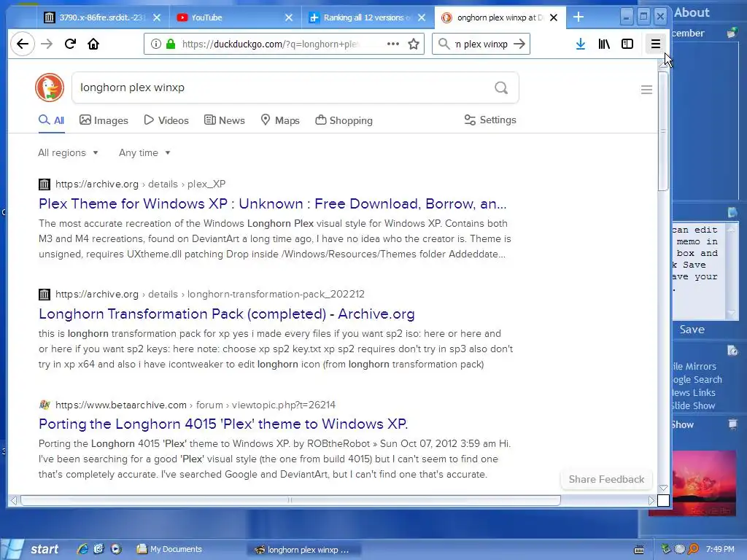Switch to Videos results

pos(166,120)
